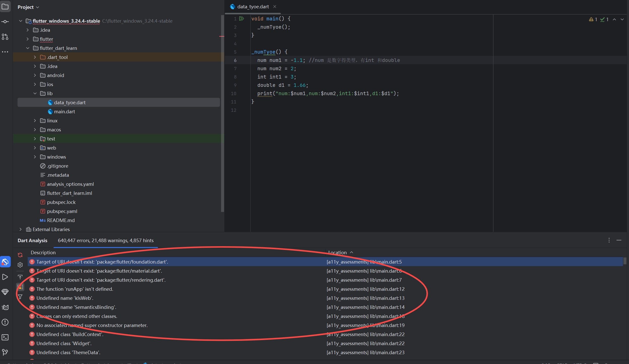Screen dimensions: 629x364
Task: Restart the Dart Analysis Server
Action: [20, 255]
